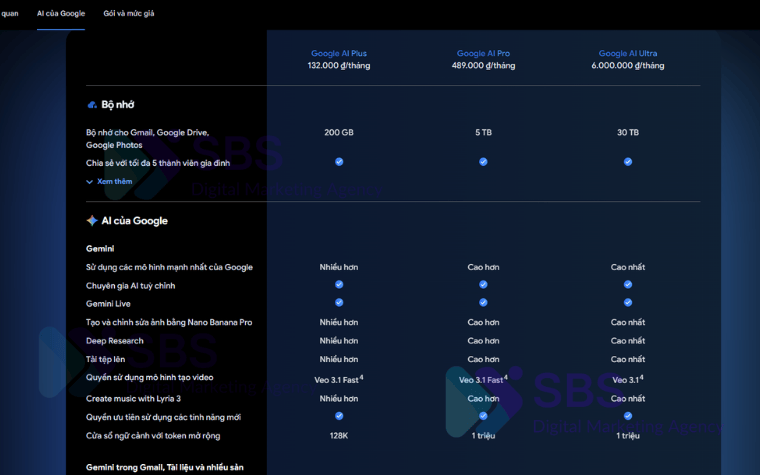Click AI Ultra checkmark in Gemini Live row
Image resolution: width=760 pixels, height=475 pixels.
(x=628, y=302)
